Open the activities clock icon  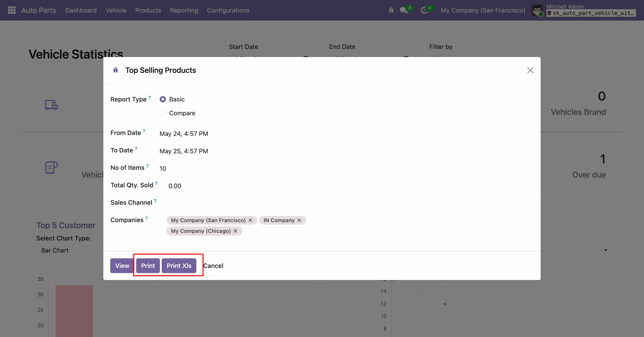[x=424, y=10]
